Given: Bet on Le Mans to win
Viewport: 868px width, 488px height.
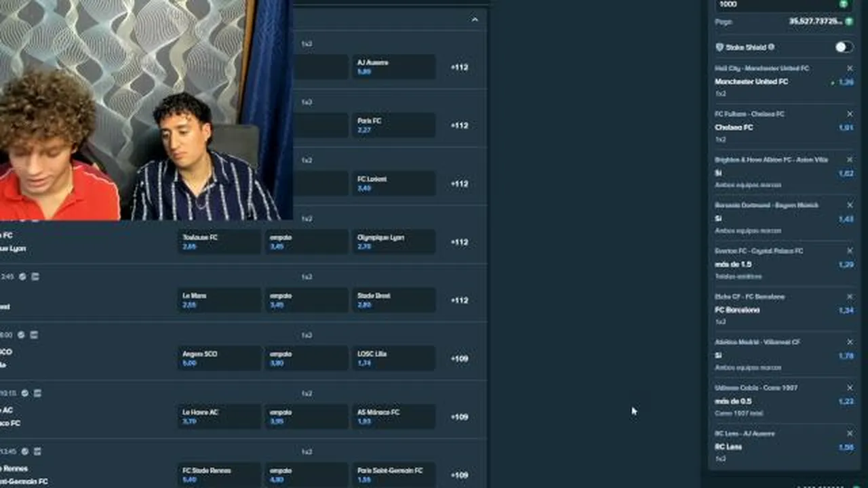Looking at the screenshot, I should coord(219,300).
